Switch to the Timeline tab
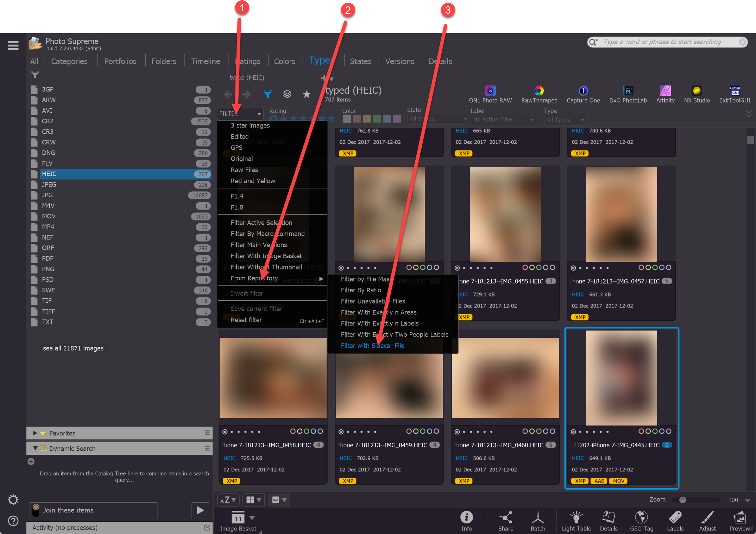Viewport: 756px width, 534px height. (205, 61)
